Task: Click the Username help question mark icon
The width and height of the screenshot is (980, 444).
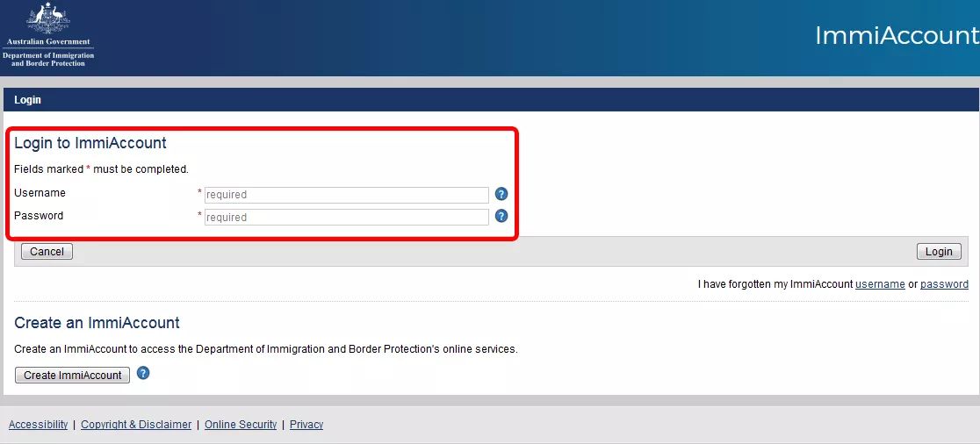Action: tap(501, 194)
